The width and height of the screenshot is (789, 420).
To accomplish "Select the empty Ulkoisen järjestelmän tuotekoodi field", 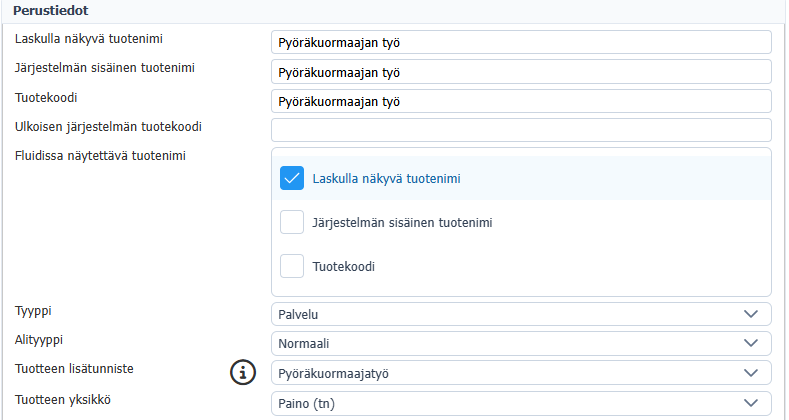I will tap(520, 130).
